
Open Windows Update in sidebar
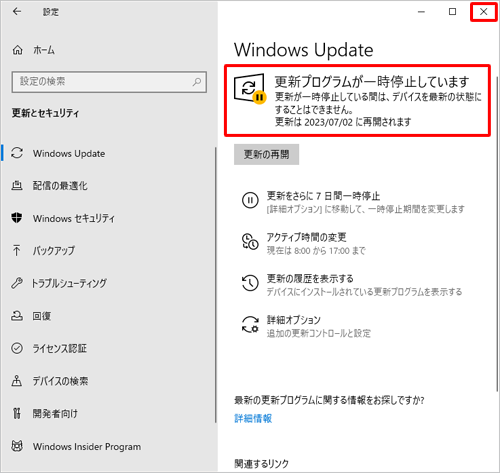(x=69, y=154)
